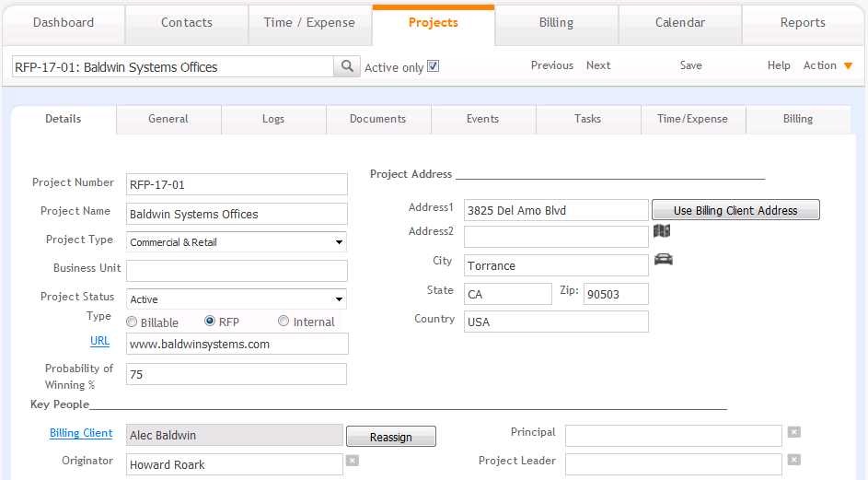Open map icon beside Address2 field

662,230
